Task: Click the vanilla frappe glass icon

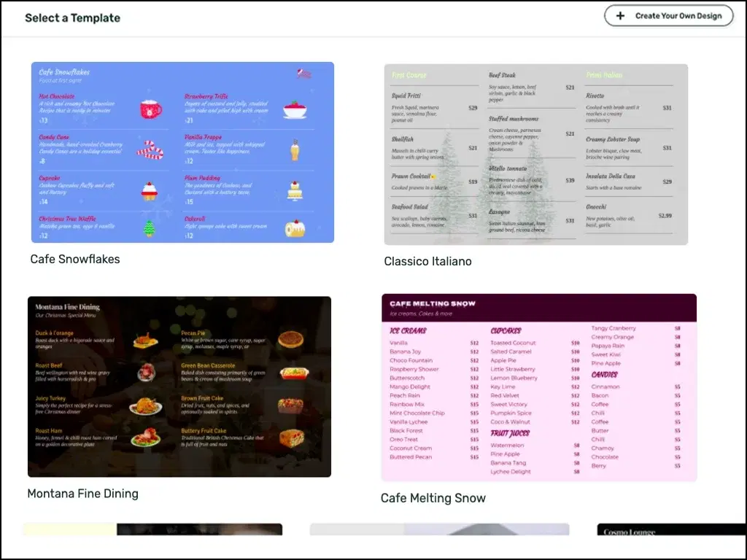Action: [296, 150]
